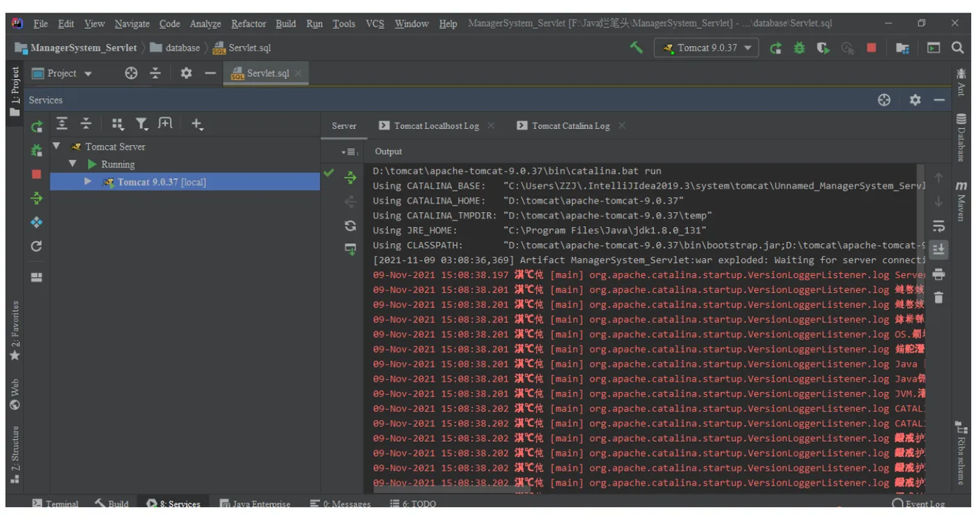Viewport: 980px width, 516px height.
Task: Click the Debug bug icon in the top toolbar
Action: (799, 48)
